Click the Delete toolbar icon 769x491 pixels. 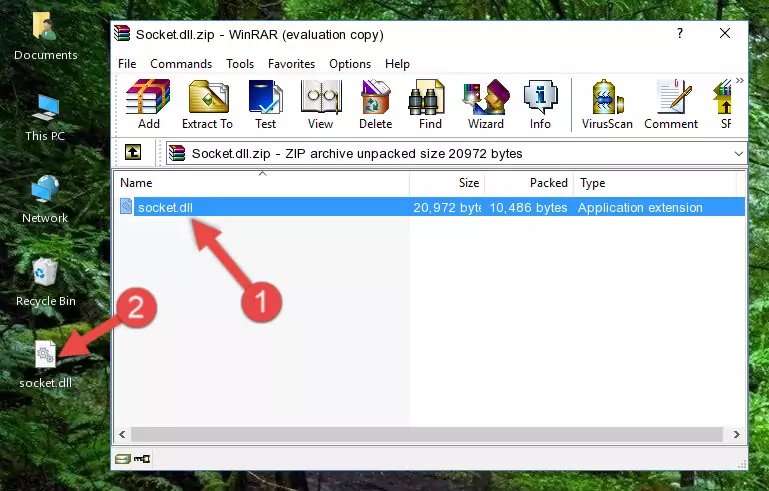pos(376,104)
